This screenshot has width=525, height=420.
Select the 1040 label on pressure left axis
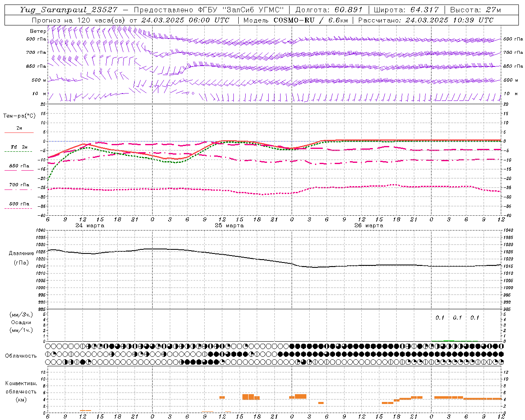(x=40, y=231)
